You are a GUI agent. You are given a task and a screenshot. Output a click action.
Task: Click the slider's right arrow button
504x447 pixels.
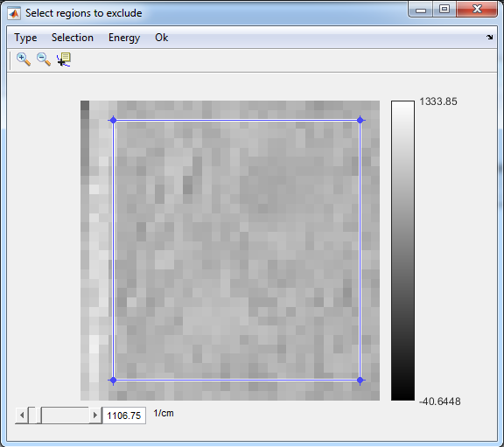[95, 416]
